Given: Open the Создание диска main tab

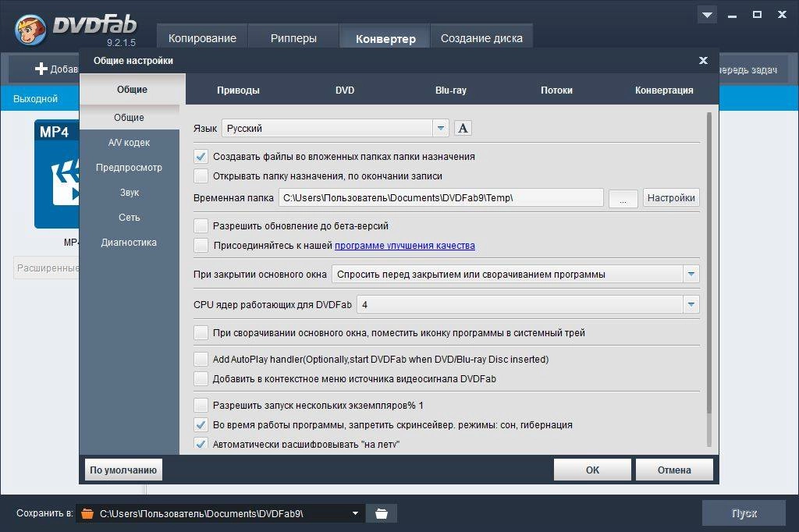Looking at the screenshot, I should pyautogui.click(x=481, y=37).
